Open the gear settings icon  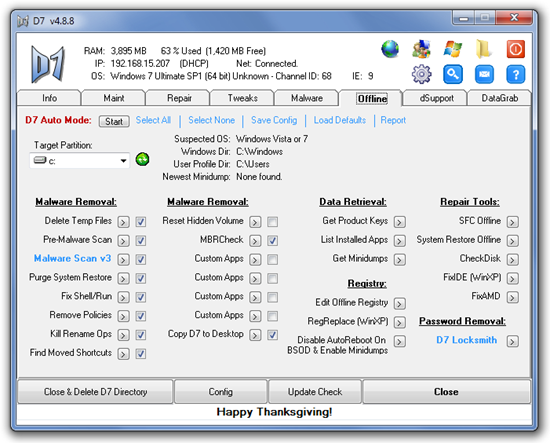coord(421,74)
